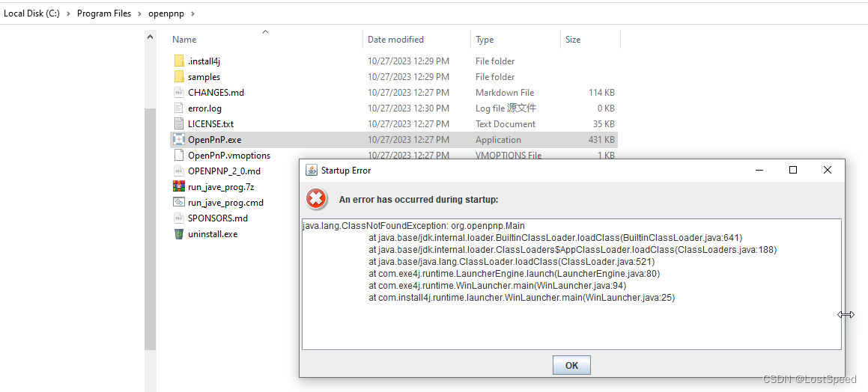Click the Java icon in Startup Error title bar
The image size is (868, 392).
(312, 171)
